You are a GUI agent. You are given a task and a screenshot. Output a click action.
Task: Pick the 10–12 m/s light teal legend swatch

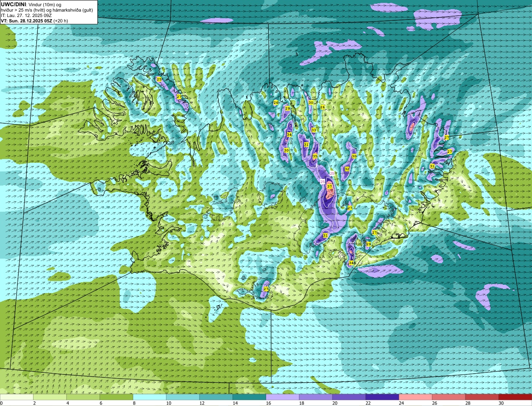point(183,397)
